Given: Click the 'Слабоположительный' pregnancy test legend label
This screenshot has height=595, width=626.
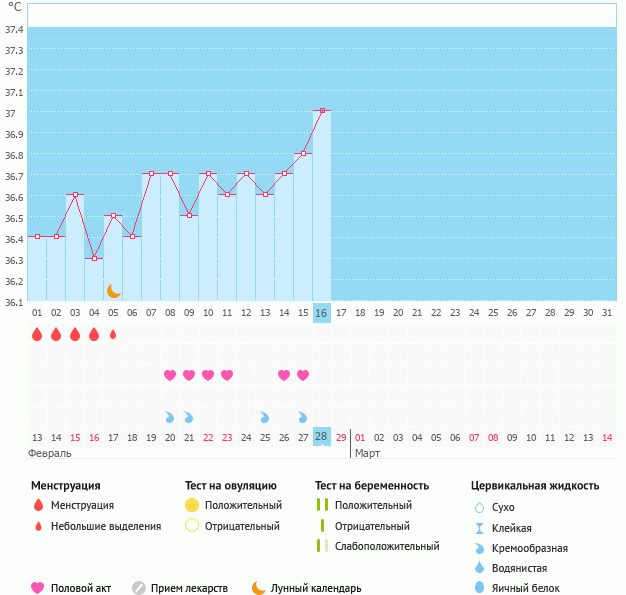Looking at the screenshot, I should [387, 546].
